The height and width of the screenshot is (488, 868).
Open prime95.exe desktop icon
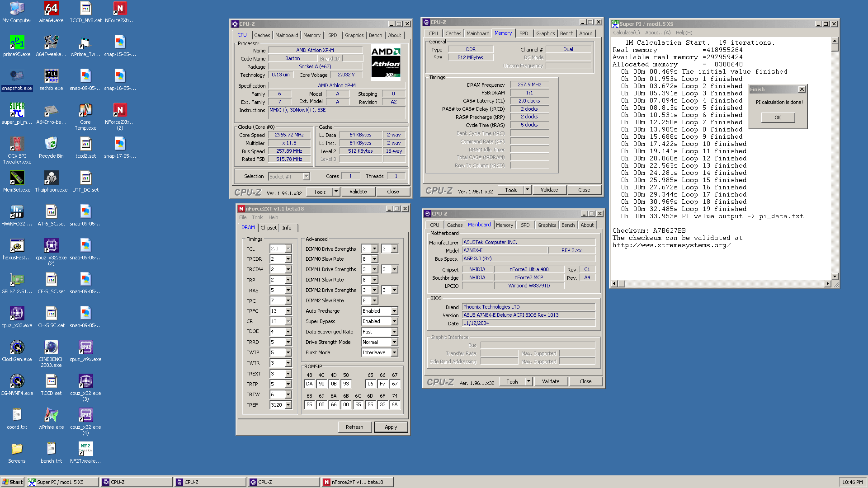[17, 46]
